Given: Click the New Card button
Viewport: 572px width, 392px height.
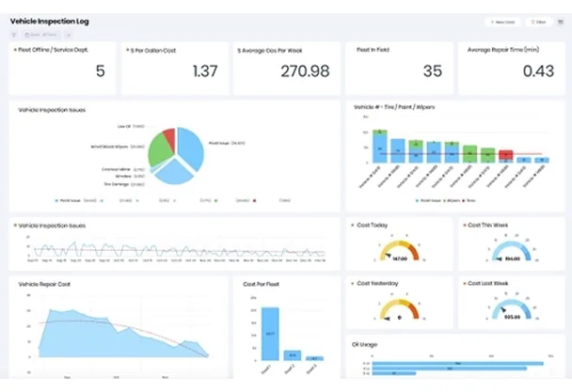Looking at the screenshot, I should click(502, 23).
